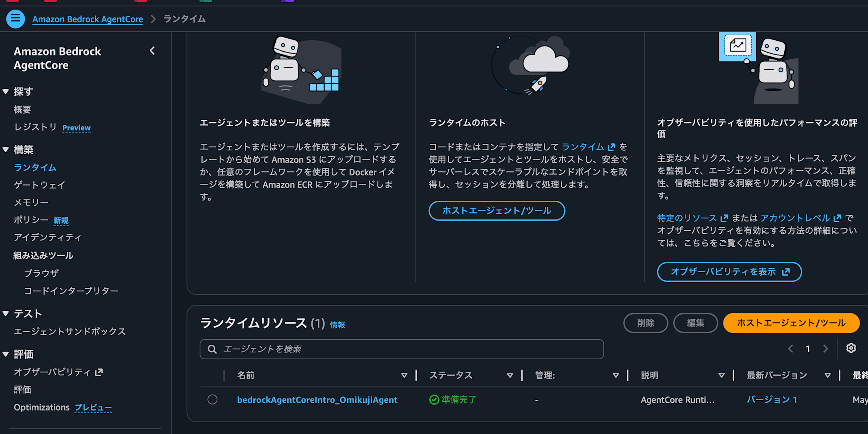Click the orange ホストエージェント/ツール button

pyautogui.click(x=792, y=323)
